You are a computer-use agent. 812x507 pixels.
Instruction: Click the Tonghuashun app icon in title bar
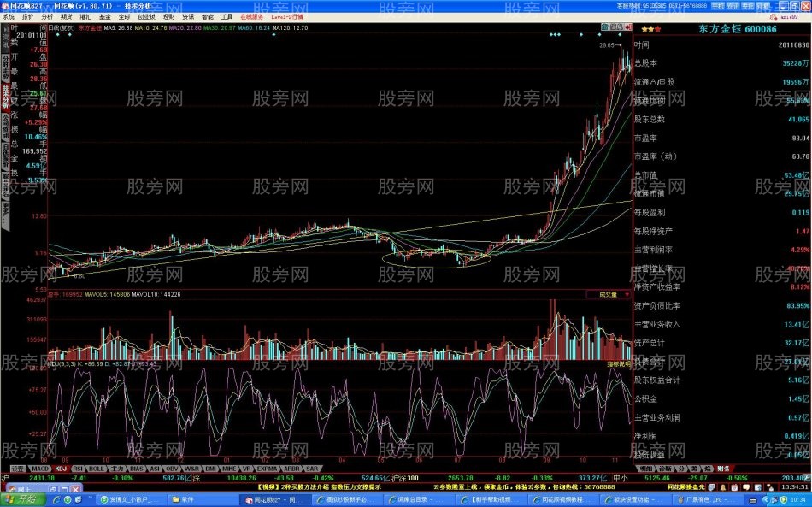(x=5, y=5)
